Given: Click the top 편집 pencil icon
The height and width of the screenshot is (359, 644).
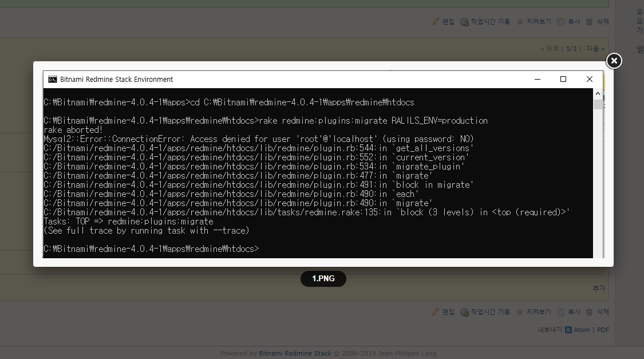Looking at the screenshot, I should [x=436, y=22].
